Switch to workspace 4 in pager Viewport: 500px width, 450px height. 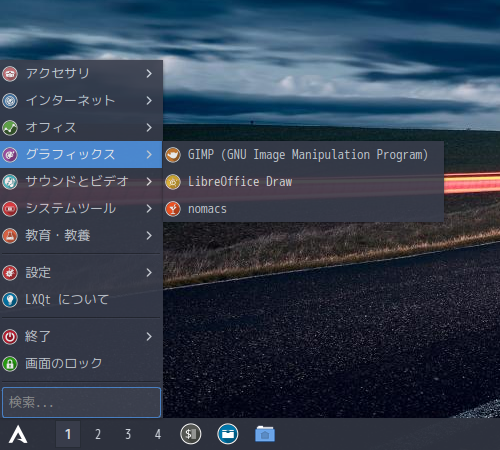click(x=158, y=434)
